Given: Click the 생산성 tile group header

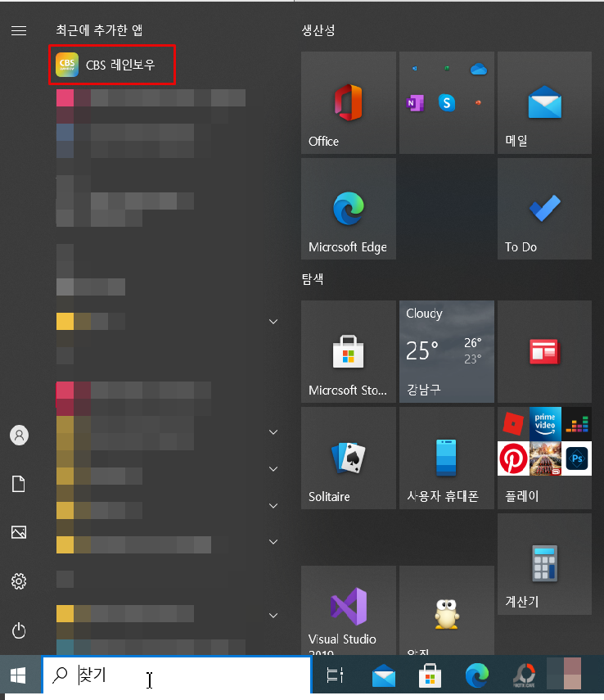Looking at the screenshot, I should point(318,30).
